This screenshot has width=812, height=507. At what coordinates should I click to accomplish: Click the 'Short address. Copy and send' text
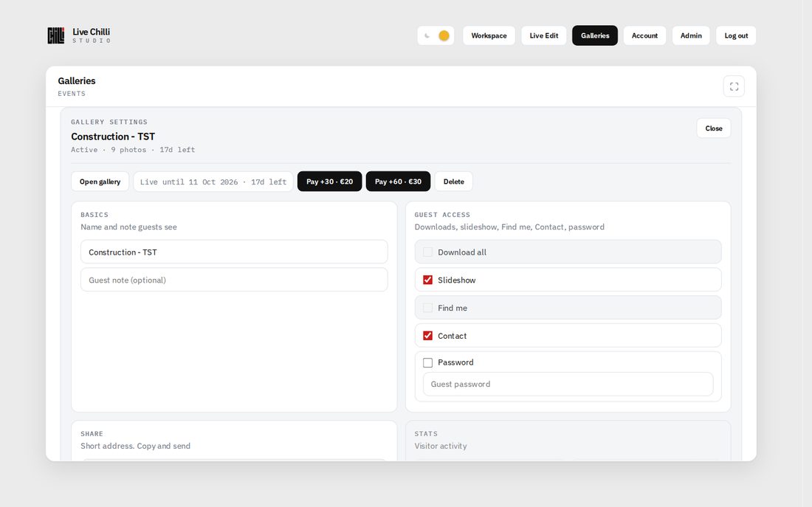(136, 446)
